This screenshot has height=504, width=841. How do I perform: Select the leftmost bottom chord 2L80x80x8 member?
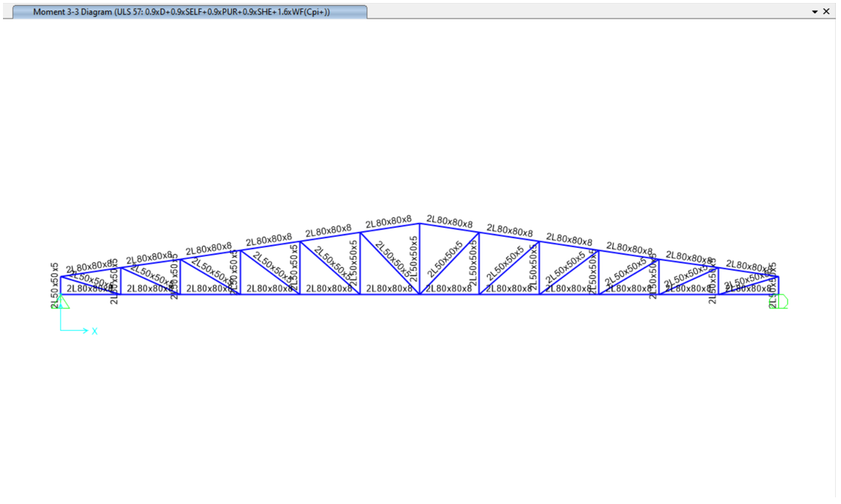[90, 294]
